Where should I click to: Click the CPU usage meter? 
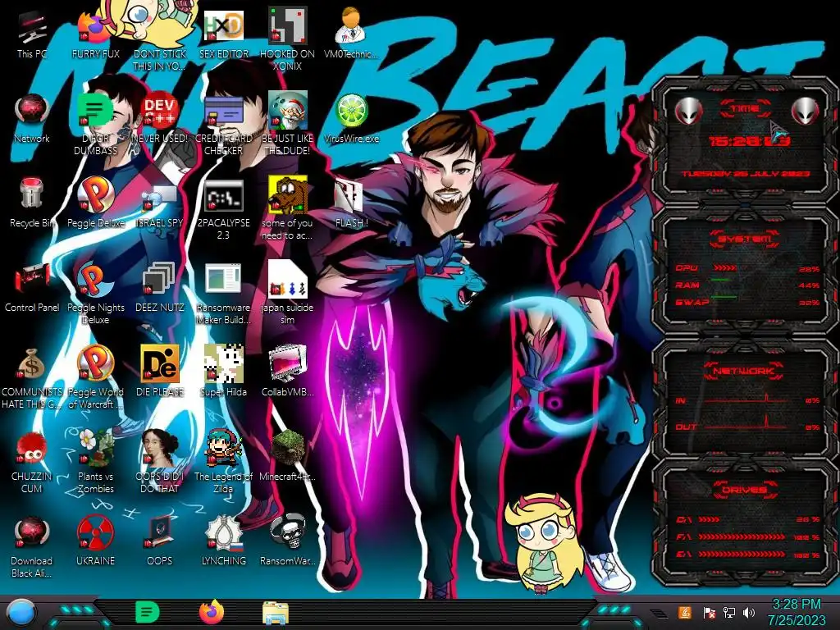(x=748, y=268)
